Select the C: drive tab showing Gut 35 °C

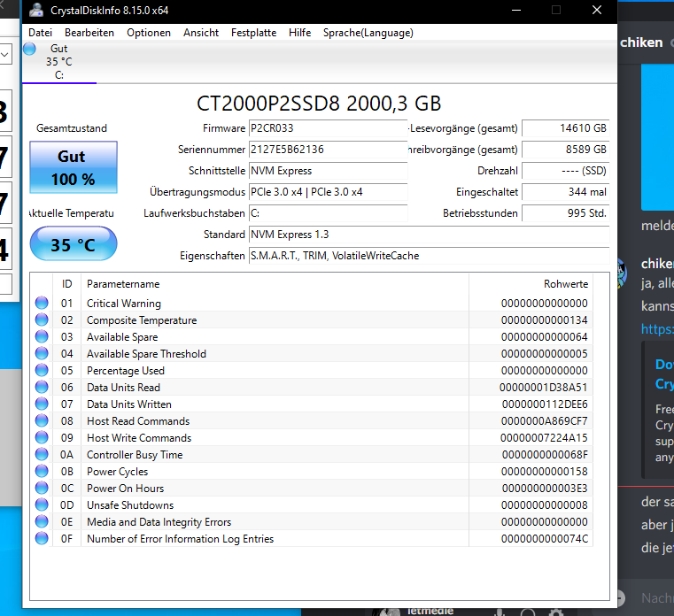(58, 62)
